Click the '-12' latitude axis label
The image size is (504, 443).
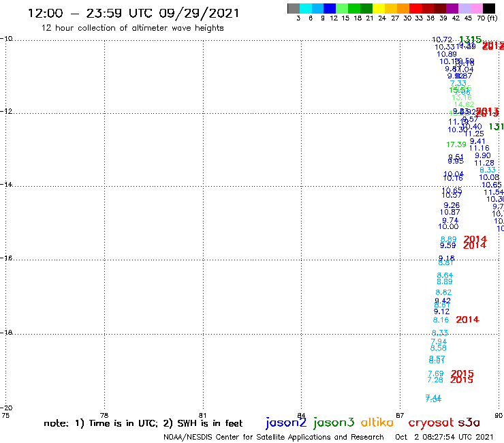(6, 111)
